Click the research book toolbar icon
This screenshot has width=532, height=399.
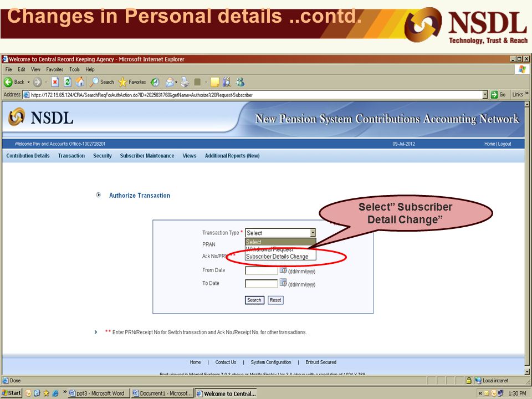[x=227, y=82]
